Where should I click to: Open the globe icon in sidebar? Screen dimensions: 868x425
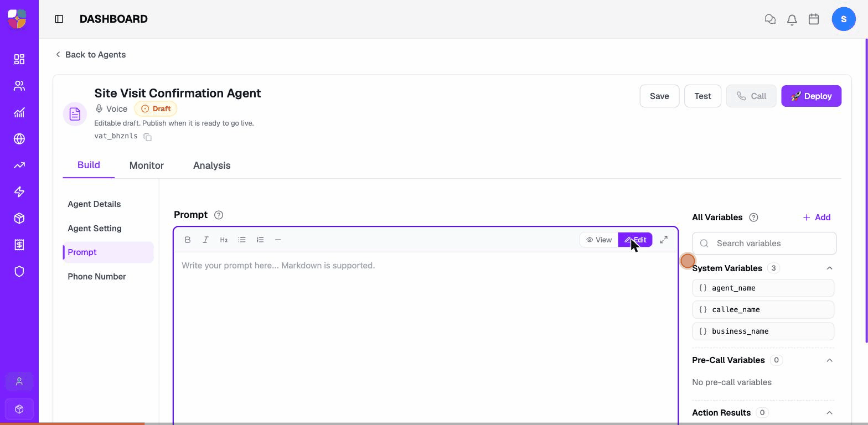19,139
